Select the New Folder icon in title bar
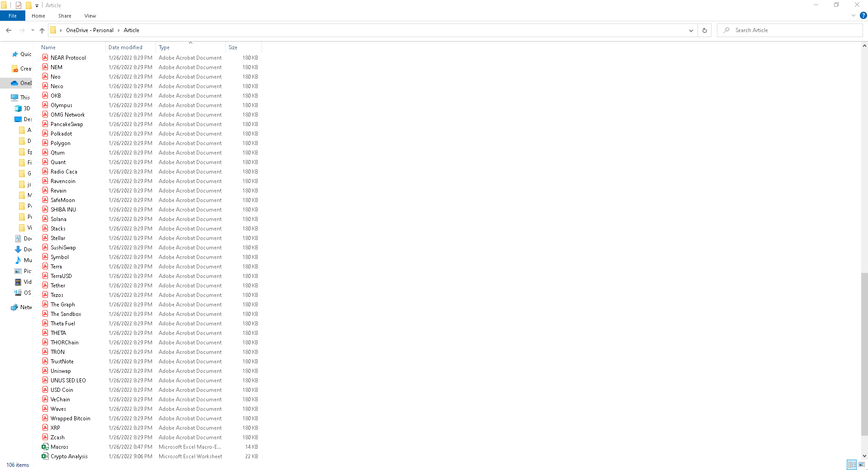This screenshot has width=868, height=470. point(28,5)
